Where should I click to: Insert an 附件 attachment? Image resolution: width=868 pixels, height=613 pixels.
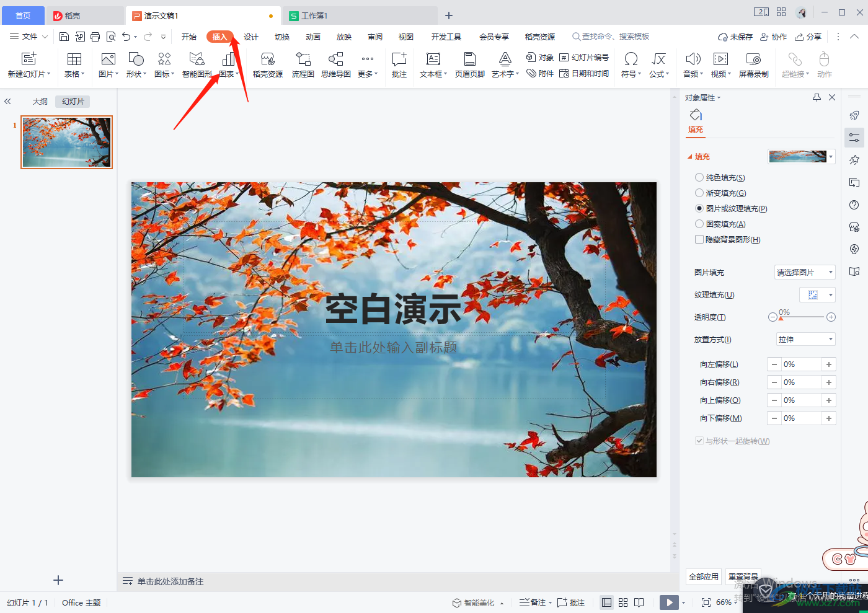[x=539, y=73]
